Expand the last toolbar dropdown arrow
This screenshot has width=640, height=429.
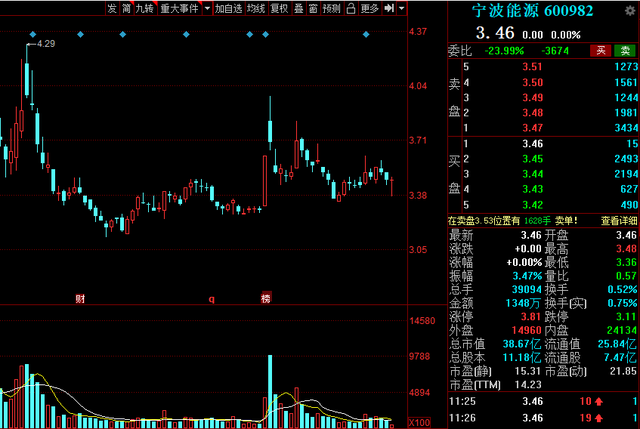point(402,8)
